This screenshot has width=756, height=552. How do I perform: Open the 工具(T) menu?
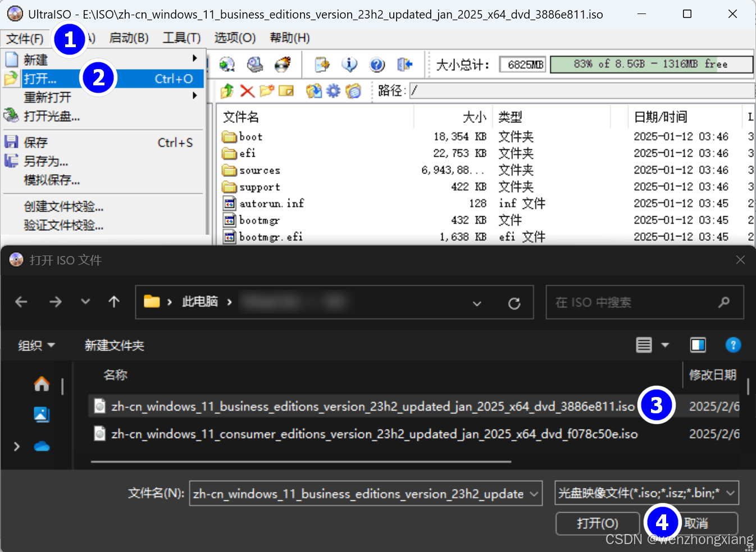[x=181, y=38]
